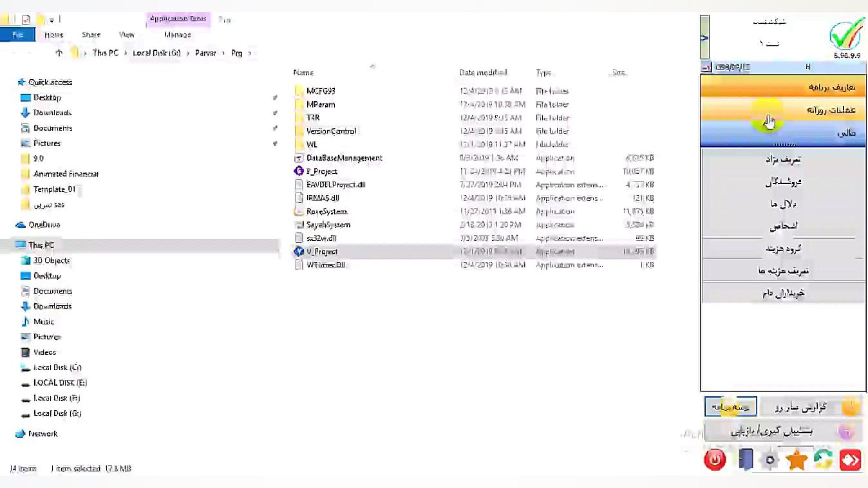Expand breadcrumb chevron after This PC
Image resolution: width=868 pixels, height=488 pixels.
pyautogui.click(x=126, y=53)
